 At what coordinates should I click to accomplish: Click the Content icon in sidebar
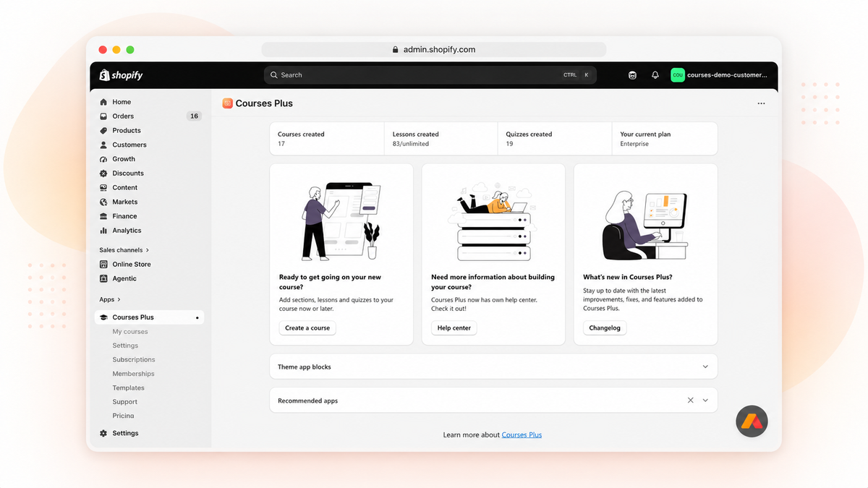click(x=103, y=188)
